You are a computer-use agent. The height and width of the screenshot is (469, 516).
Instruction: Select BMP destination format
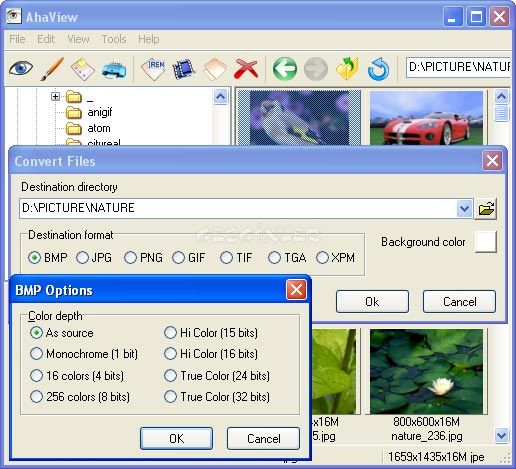point(48,258)
